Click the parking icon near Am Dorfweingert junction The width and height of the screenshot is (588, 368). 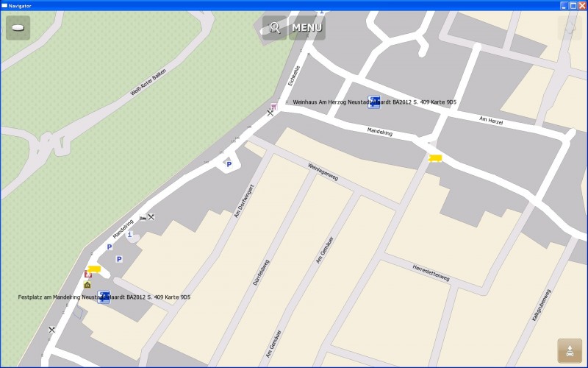[x=229, y=164]
